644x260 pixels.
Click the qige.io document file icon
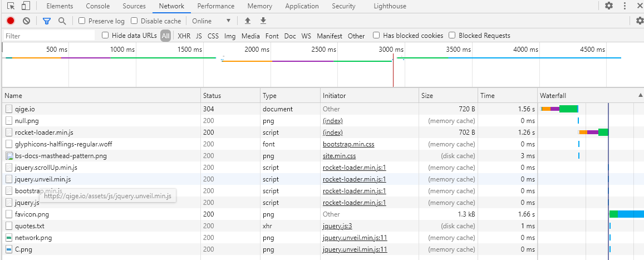pos(9,109)
